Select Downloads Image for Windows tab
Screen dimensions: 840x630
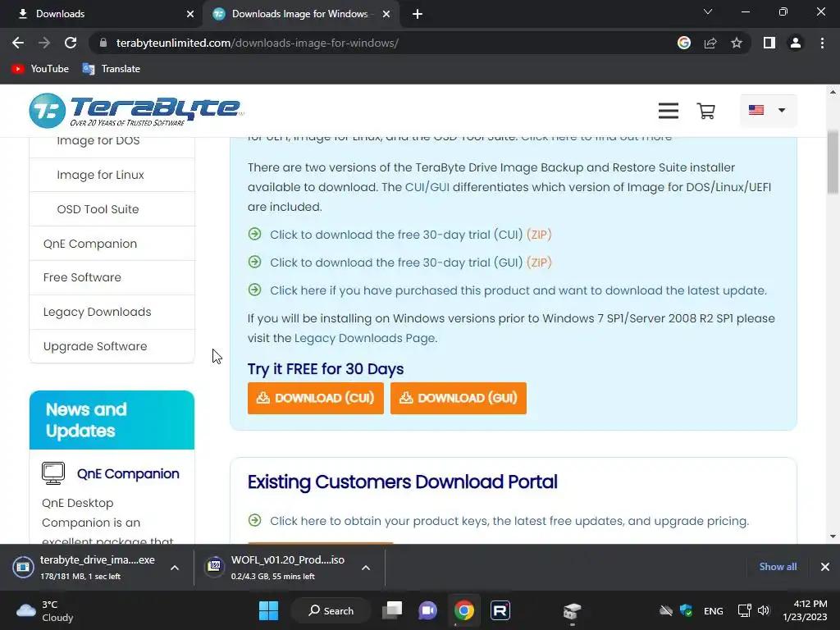click(301, 14)
